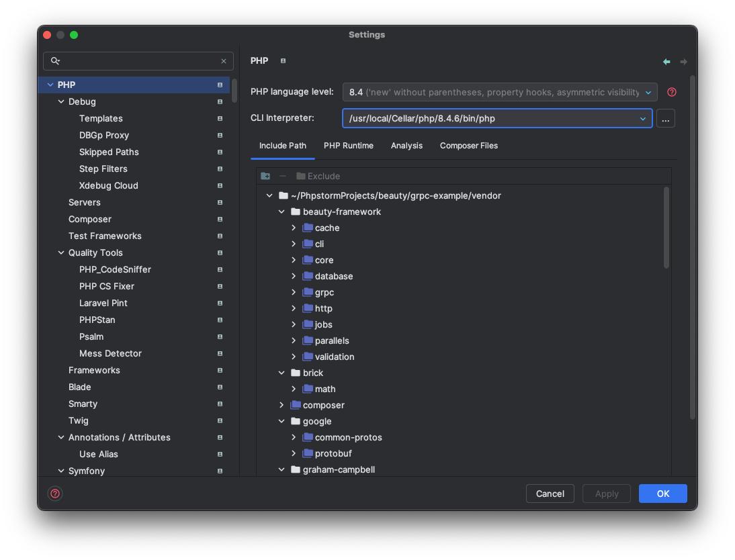Switch to the Composer Files tab

pos(469,146)
